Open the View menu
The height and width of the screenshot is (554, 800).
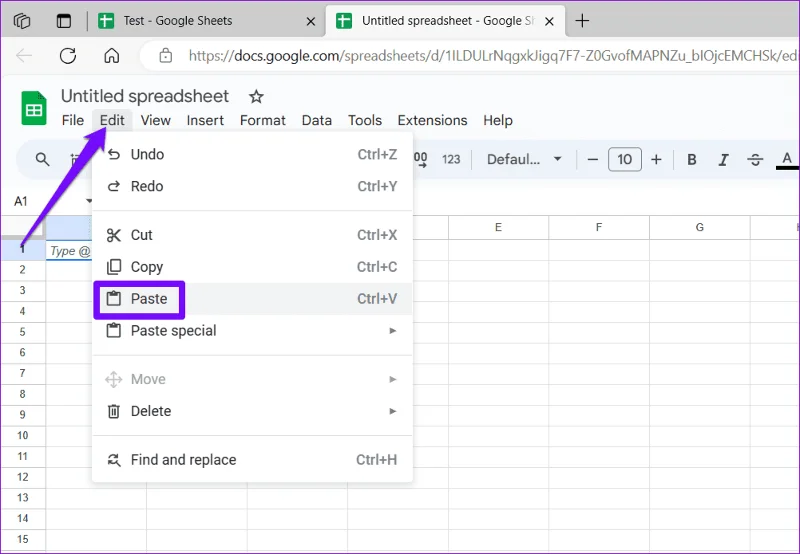tap(156, 120)
